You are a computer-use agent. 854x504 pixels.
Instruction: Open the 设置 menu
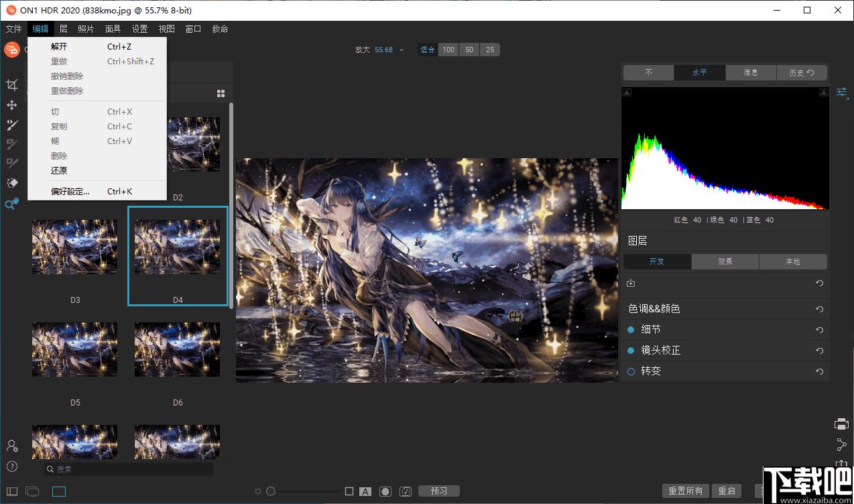click(139, 29)
